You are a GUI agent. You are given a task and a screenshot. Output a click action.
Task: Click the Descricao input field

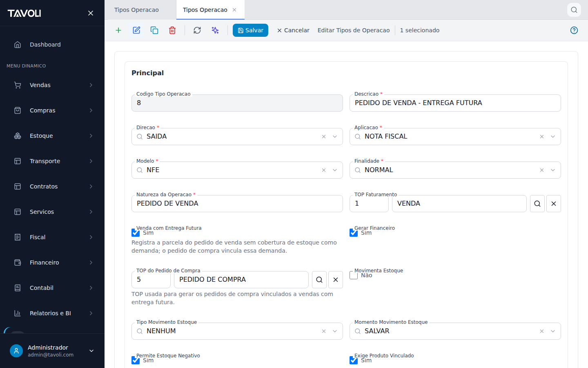coord(455,103)
